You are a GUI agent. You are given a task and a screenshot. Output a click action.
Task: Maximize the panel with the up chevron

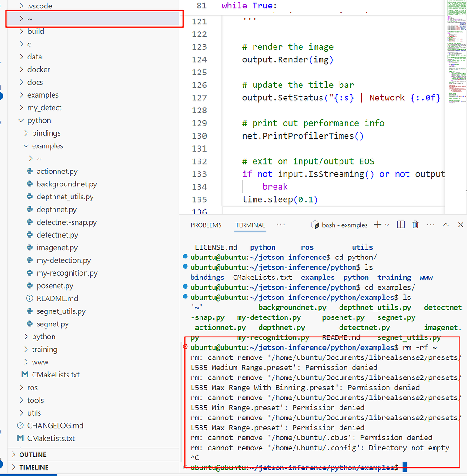(445, 225)
